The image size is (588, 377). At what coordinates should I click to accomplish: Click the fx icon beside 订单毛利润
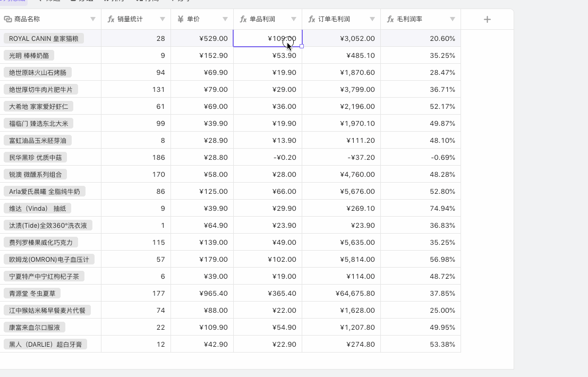point(312,19)
